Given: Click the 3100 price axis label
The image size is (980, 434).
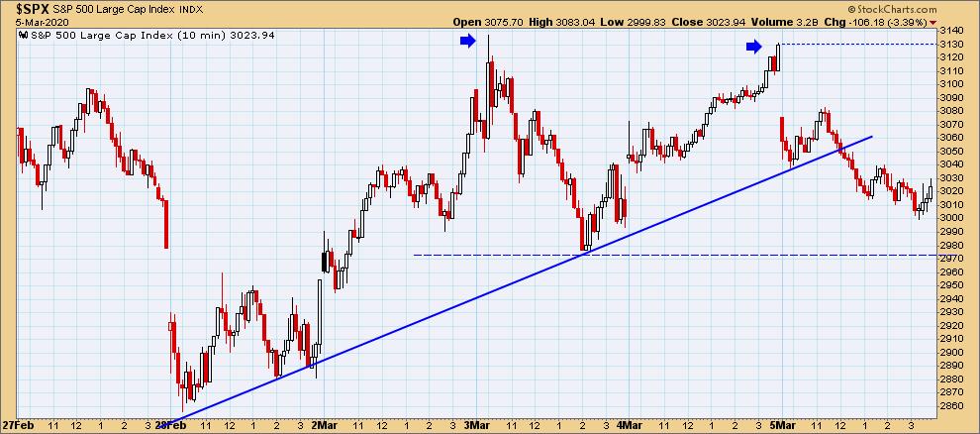Looking at the screenshot, I should tap(950, 84).
